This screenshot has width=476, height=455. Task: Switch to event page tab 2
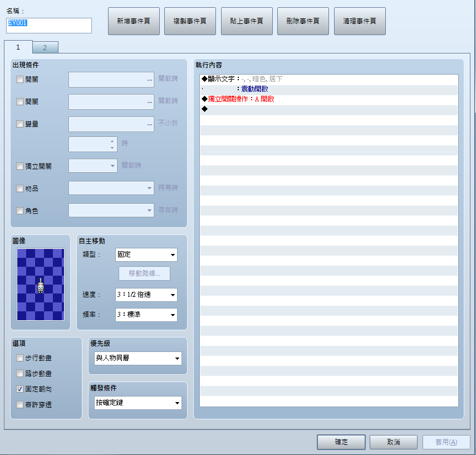tap(45, 48)
